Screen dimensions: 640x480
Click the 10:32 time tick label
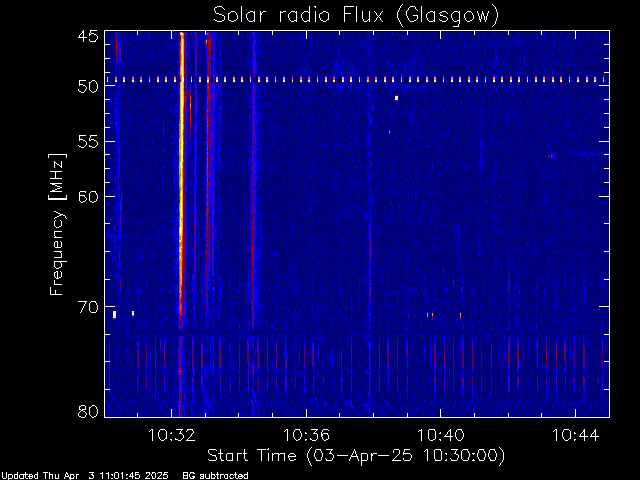(x=171, y=435)
